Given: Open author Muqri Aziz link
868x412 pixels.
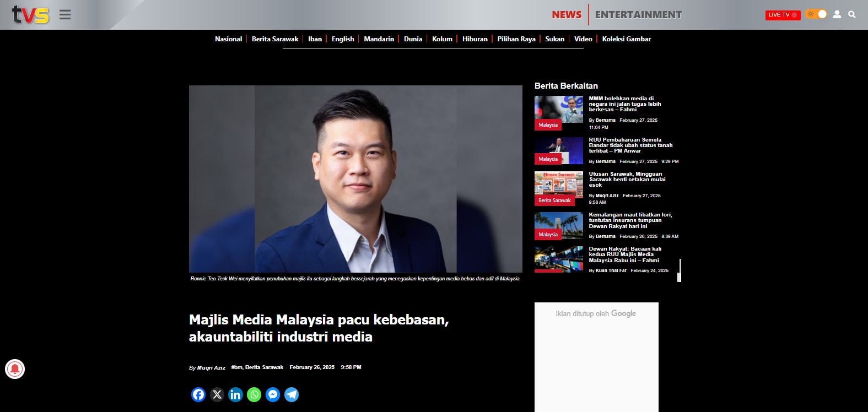Looking at the screenshot, I should (211, 367).
